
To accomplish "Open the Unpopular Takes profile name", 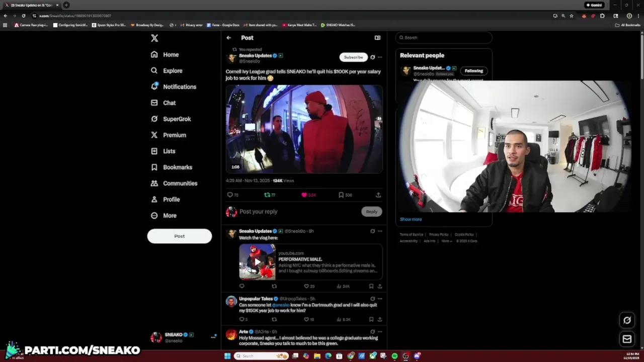I will pyautogui.click(x=256, y=299).
